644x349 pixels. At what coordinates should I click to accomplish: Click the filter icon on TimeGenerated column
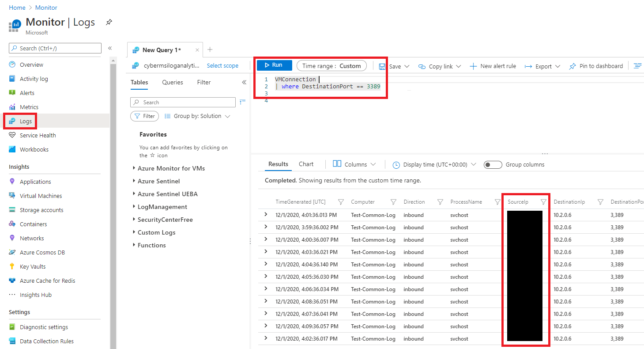click(341, 202)
